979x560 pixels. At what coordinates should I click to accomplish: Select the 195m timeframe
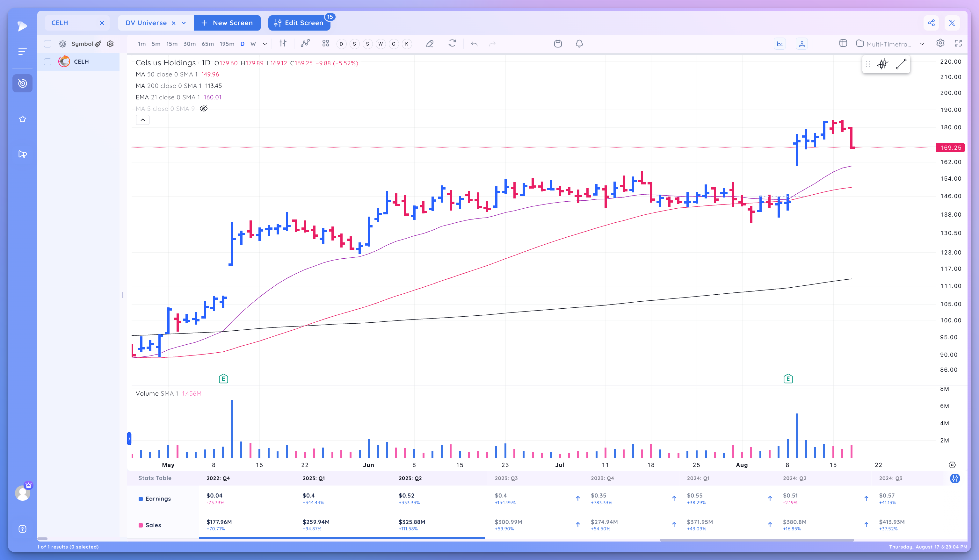(227, 44)
